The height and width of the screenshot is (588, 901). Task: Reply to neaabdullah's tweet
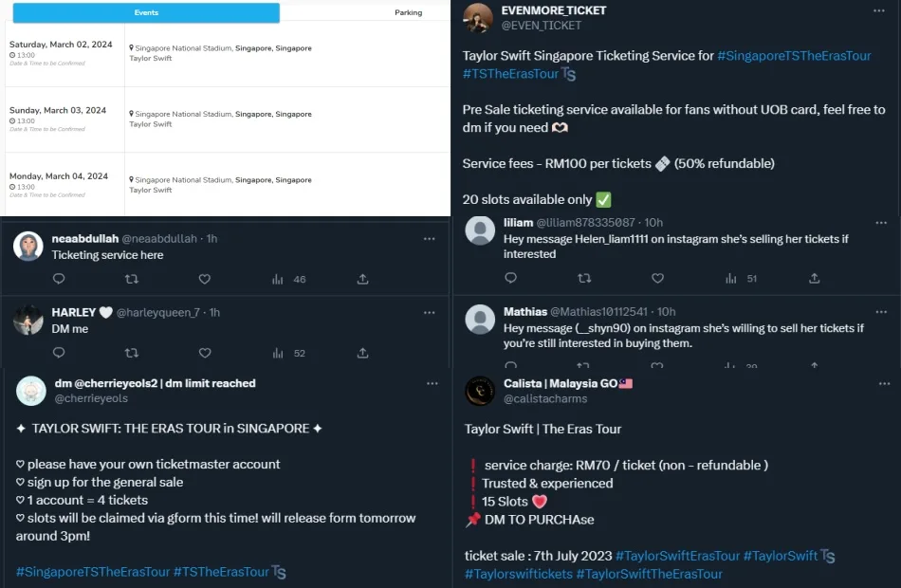(x=59, y=279)
